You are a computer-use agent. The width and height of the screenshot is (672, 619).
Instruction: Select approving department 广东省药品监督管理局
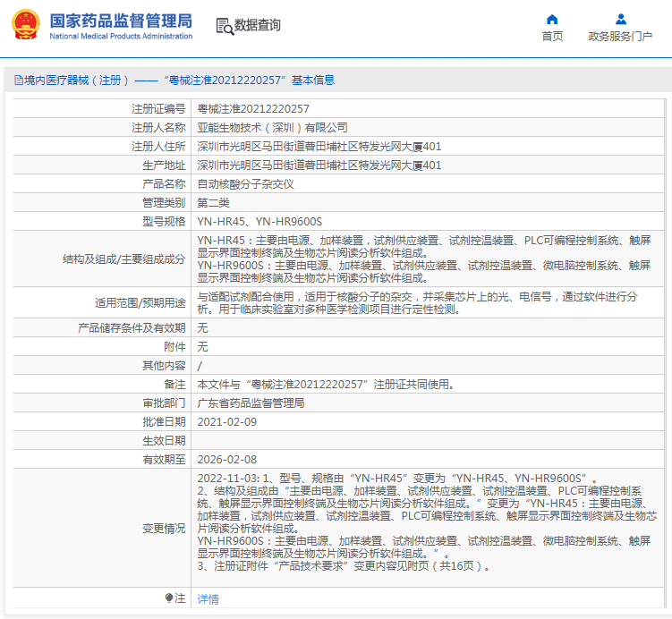(251, 403)
